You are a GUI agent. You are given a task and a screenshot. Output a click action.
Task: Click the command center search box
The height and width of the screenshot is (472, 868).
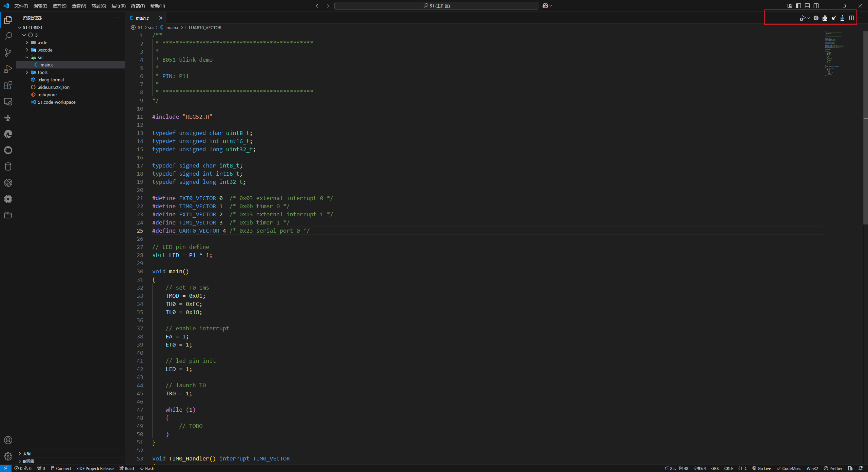[x=436, y=6]
